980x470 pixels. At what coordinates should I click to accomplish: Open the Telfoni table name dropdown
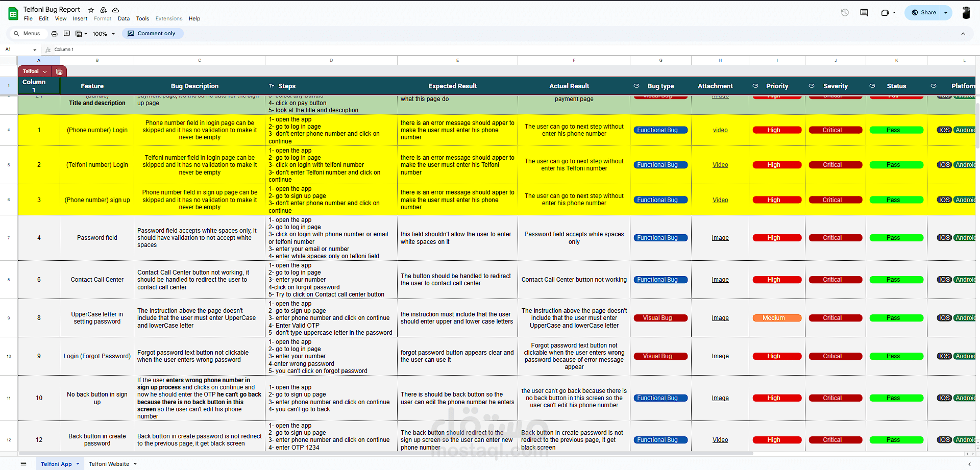[x=45, y=71]
